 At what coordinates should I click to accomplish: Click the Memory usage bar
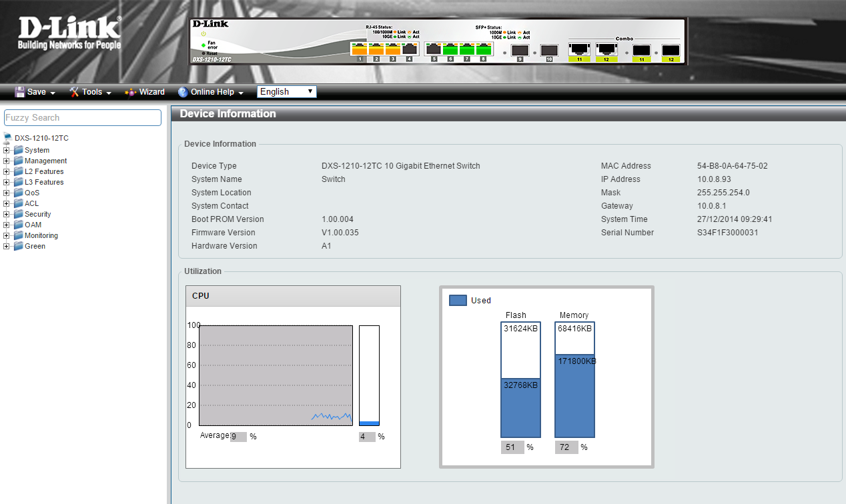(x=574, y=380)
